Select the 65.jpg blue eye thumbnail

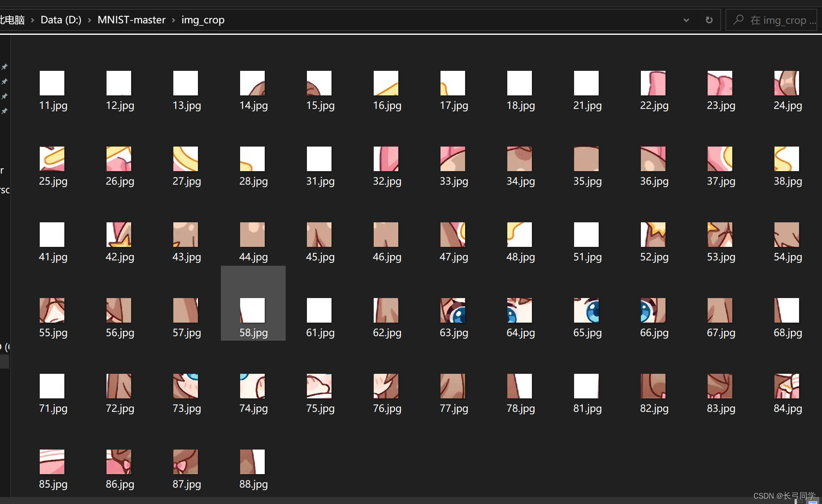click(x=586, y=310)
